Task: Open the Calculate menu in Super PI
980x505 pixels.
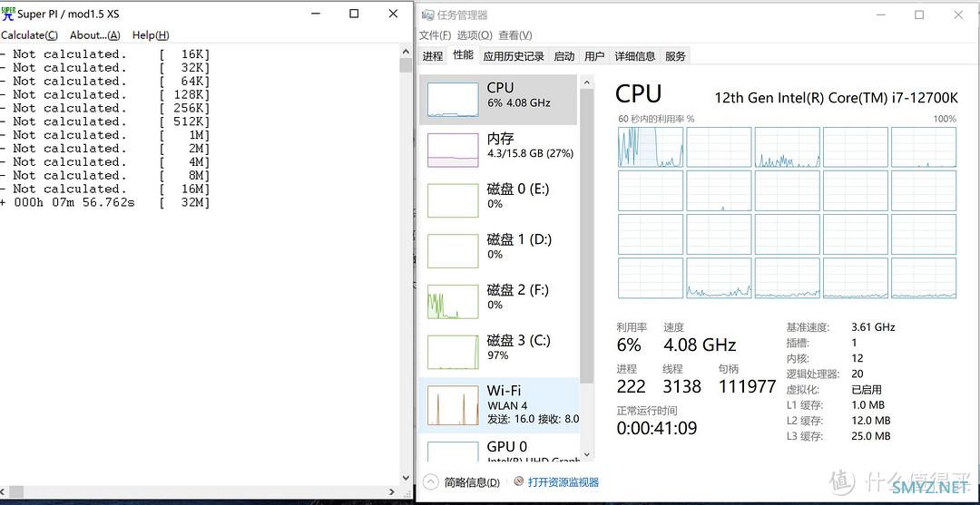Action: pos(29,35)
